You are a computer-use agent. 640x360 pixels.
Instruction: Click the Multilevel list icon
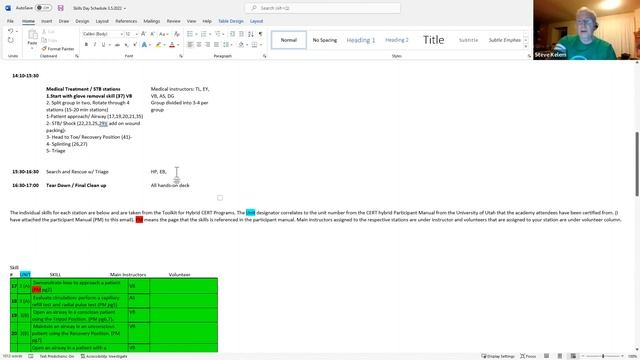click(218, 34)
